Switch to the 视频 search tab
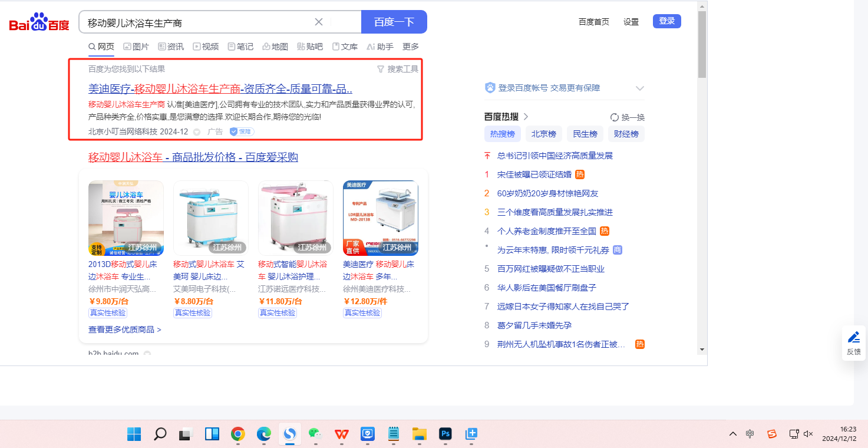Screen dimensions: 868x448 [x=206, y=47]
